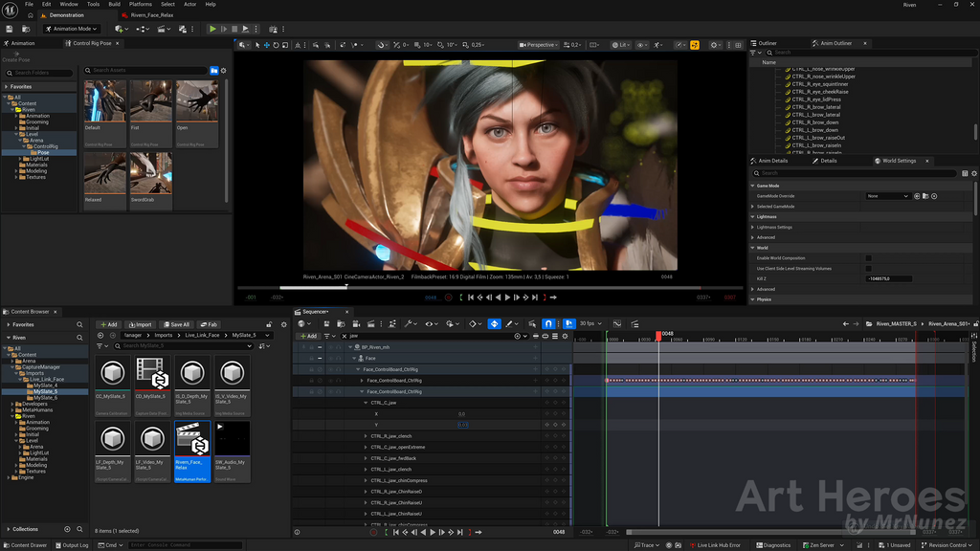Open the GameMode Override None dropdown

pos(887,196)
